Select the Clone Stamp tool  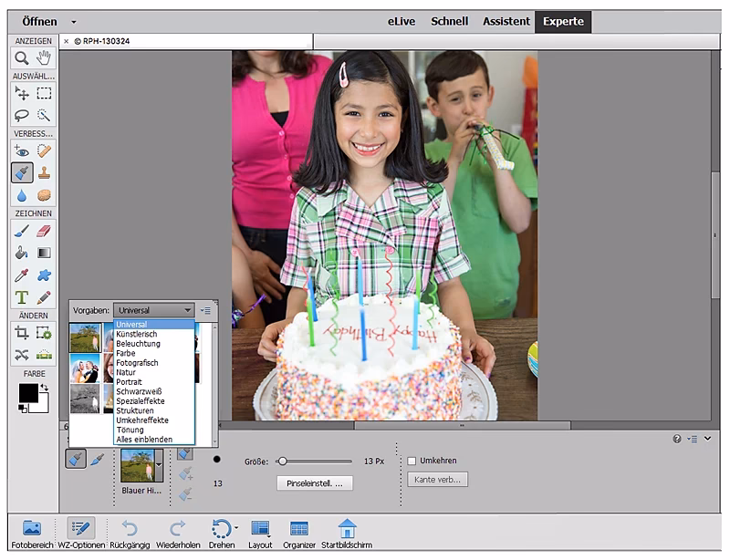(x=44, y=172)
